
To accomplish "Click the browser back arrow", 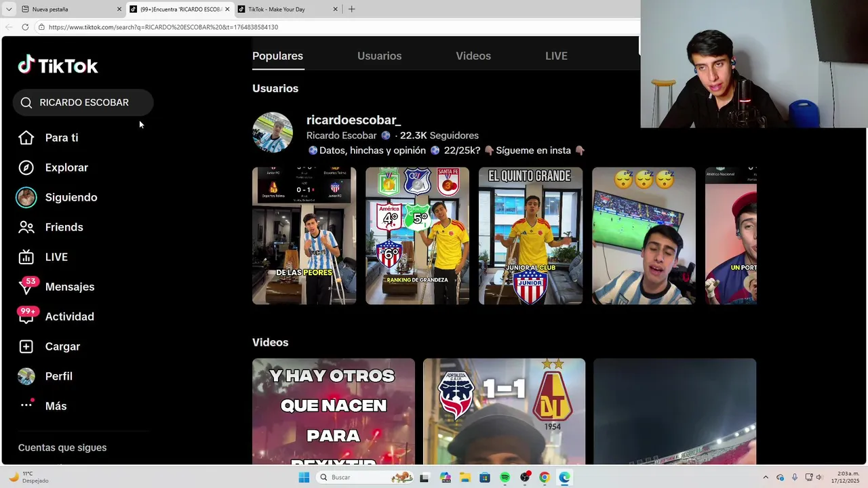I will [x=9, y=27].
